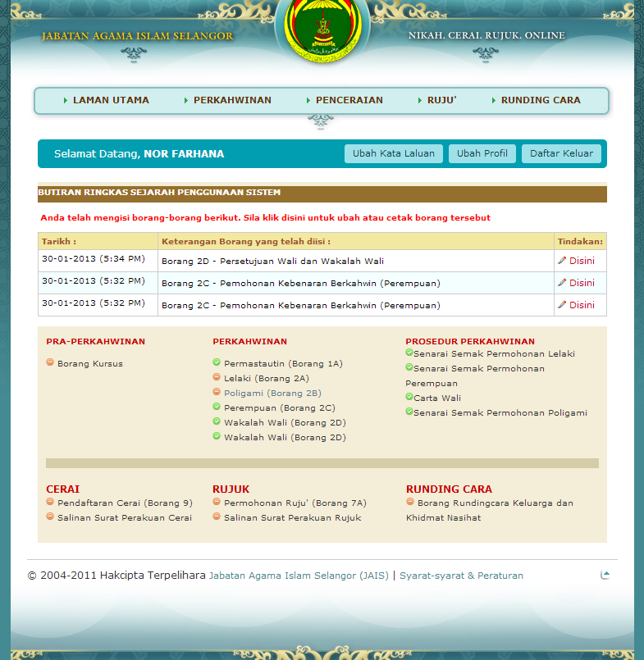Screen dimensions: 644x660
Task: Open the RUNDING CARA menu
Action: 541,100
